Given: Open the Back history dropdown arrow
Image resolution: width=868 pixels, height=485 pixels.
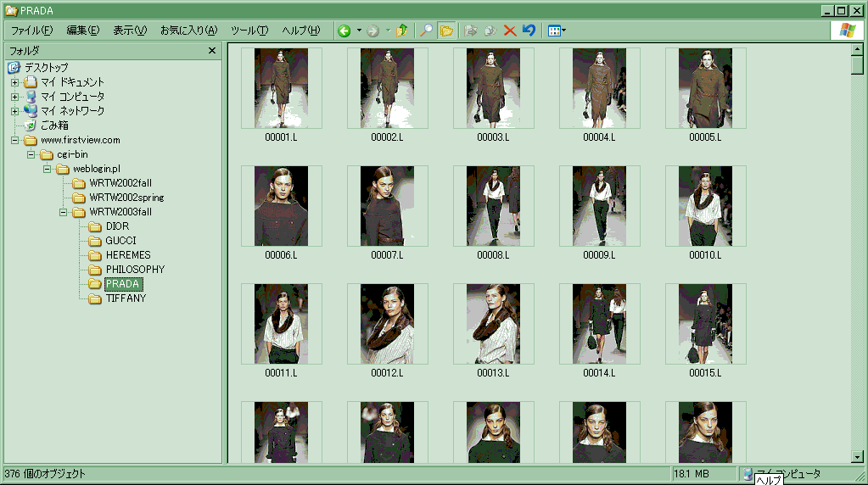Looking at the screenshot, I should point(359,31).
